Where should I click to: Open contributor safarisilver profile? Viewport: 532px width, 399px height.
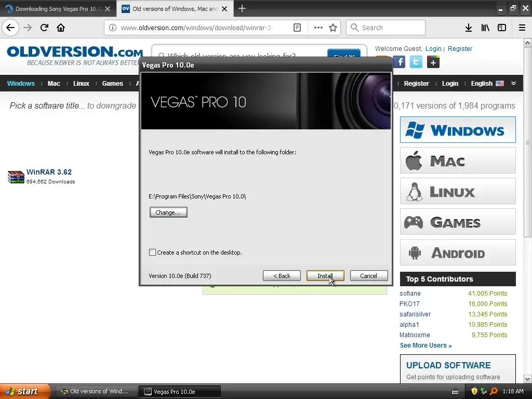(415, 314)
